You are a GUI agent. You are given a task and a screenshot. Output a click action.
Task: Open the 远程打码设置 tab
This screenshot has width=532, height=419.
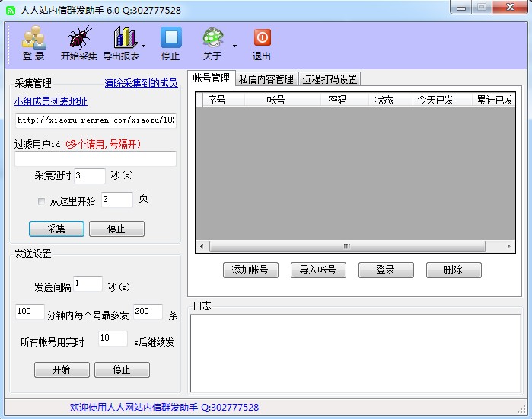point(330,79)
